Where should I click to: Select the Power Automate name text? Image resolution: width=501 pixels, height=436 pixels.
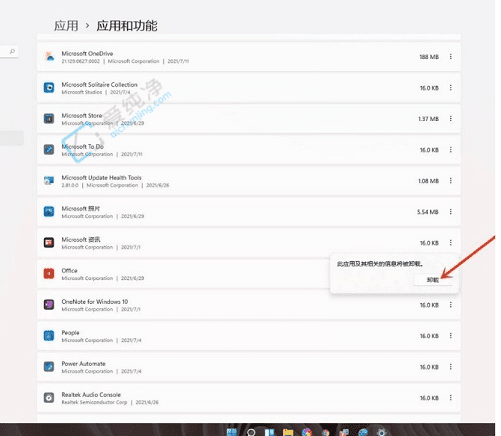(83, 363)
